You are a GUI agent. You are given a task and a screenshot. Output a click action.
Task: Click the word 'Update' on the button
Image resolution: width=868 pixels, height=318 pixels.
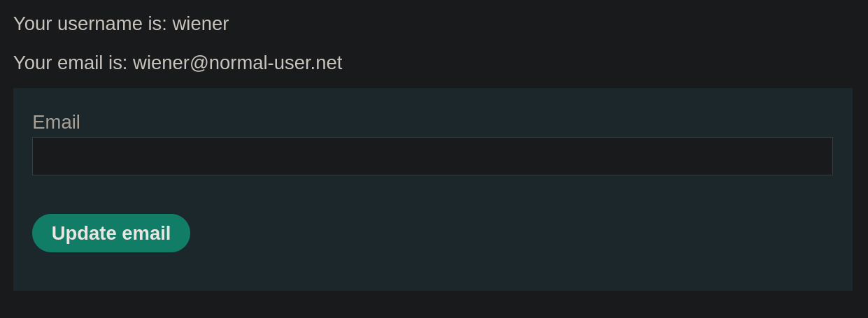84,233
